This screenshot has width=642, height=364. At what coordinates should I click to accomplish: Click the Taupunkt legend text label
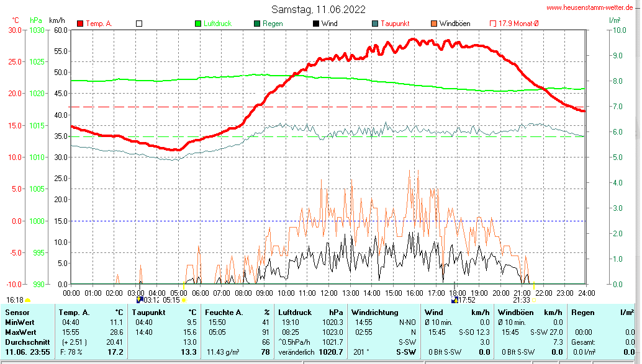(395, 24)
